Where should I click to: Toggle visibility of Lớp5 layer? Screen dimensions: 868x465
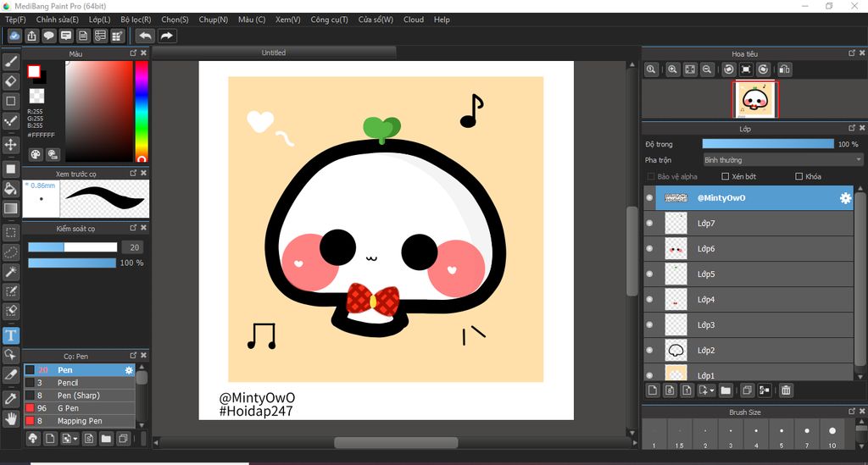[x=649, y=274]
